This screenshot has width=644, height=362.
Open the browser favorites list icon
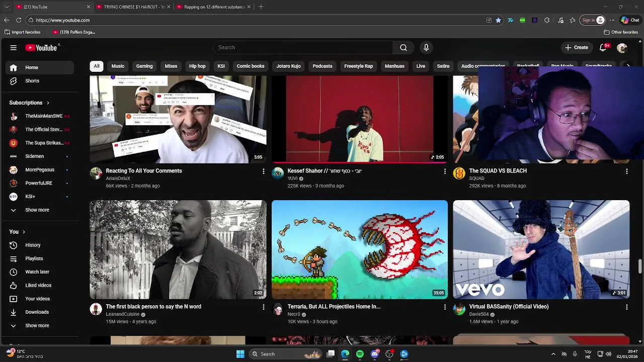click(x=573, y=20)
